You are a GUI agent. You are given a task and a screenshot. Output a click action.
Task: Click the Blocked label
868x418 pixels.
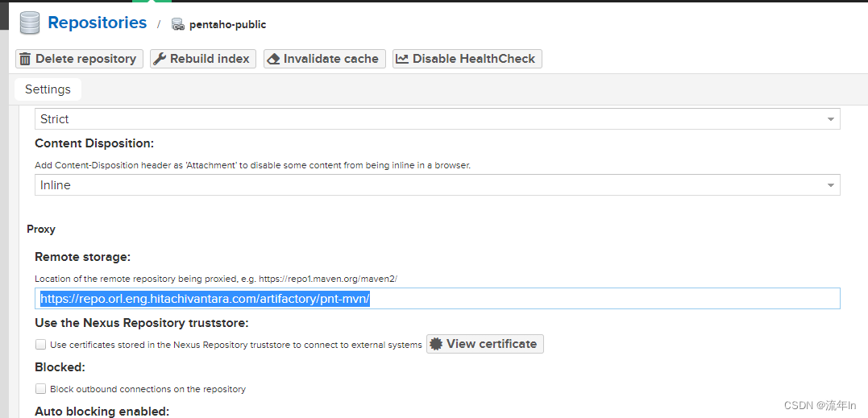60,367
